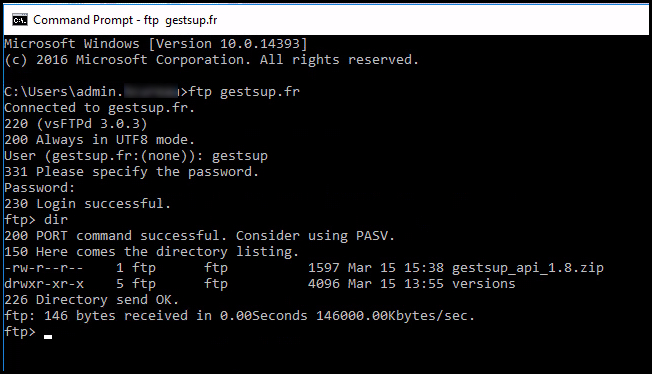Click the '220 (vsFTPd 3.0.3)' banner line

pyautogui.click(x=76, y=124)
